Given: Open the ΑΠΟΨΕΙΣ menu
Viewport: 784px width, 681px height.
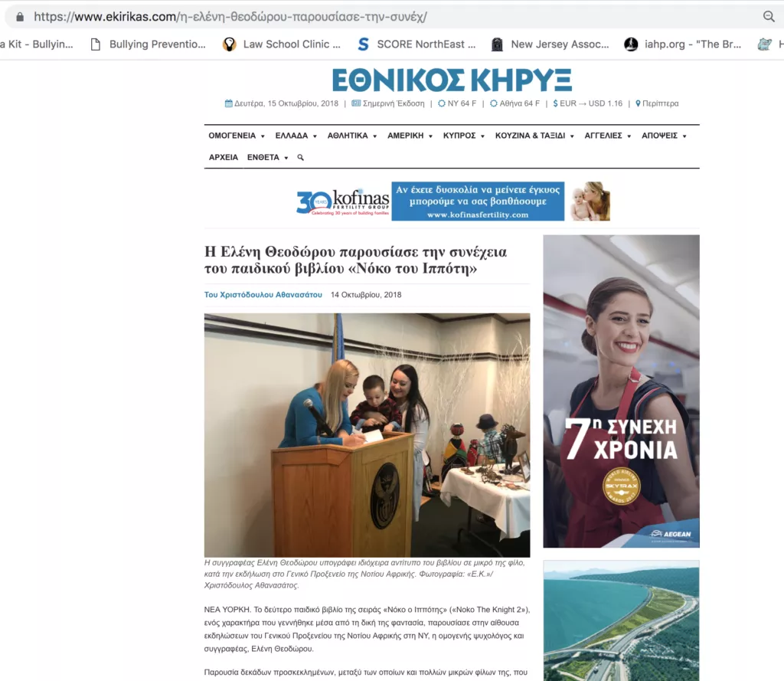Looking at the screenshot, I should tap(664, 136).
